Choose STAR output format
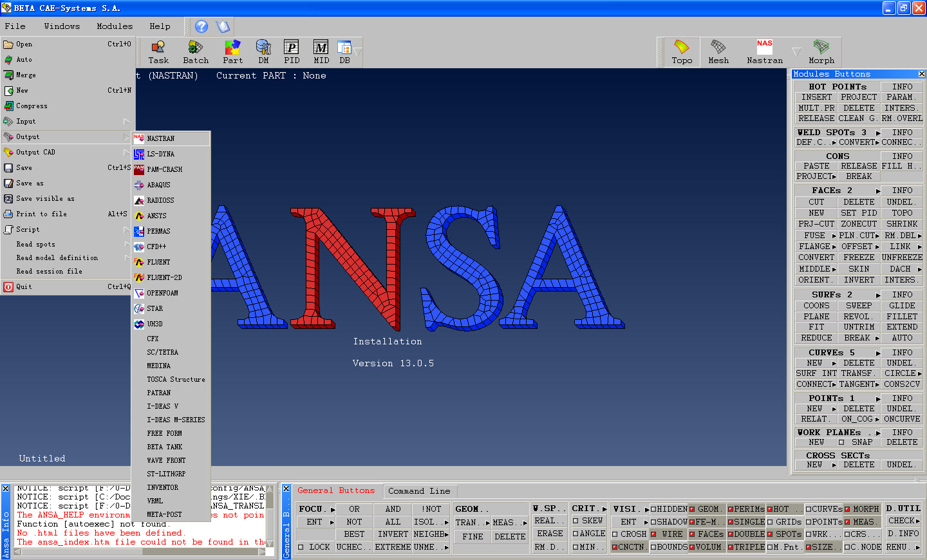927x560 pixels. click(171, 308)
